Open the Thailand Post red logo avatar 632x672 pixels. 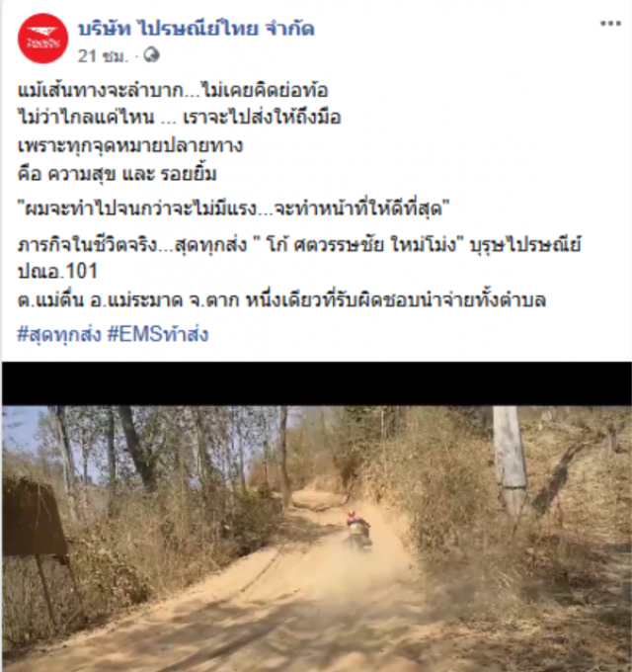(x=42, y=39)
